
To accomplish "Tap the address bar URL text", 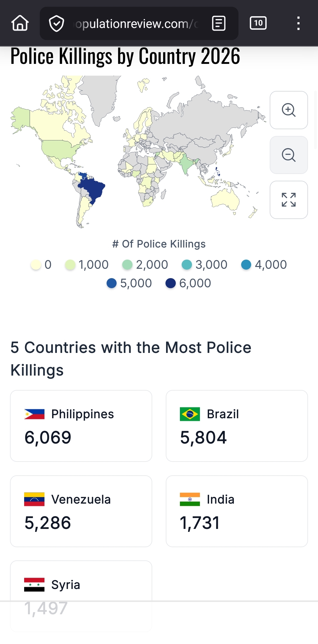I will pos(136,24).
